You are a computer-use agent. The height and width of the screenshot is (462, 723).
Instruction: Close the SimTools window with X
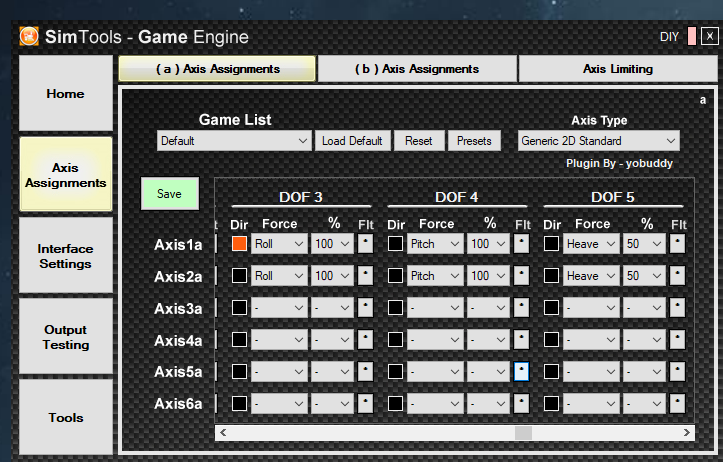tap(710, 36)
